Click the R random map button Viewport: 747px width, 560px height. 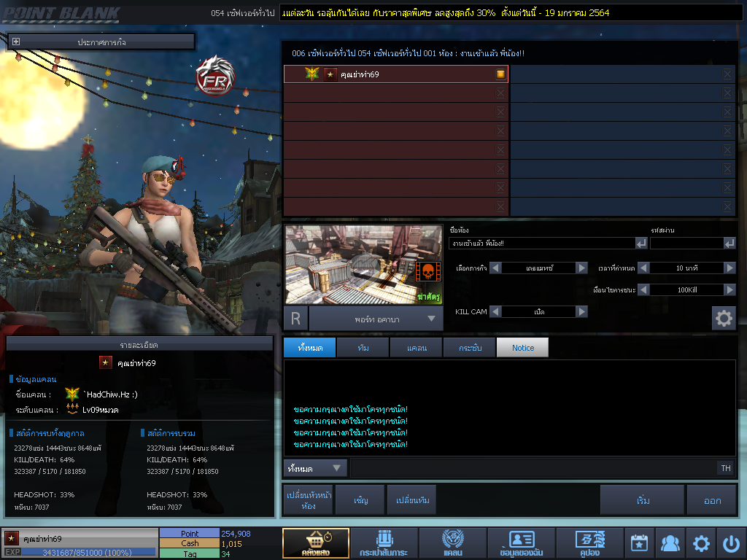[296, 319]
